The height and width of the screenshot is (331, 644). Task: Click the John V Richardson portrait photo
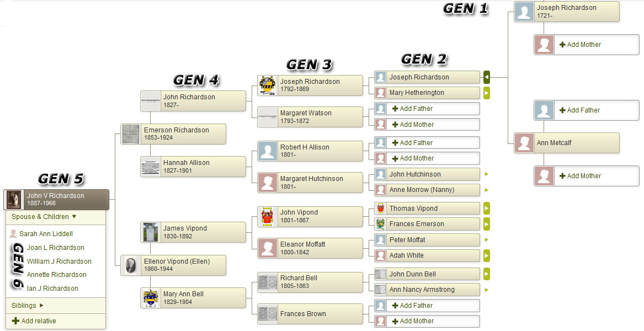[14, 200]
